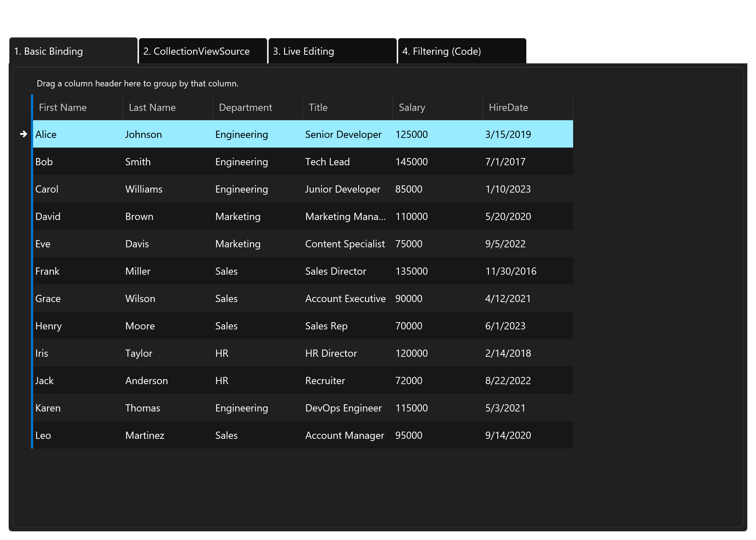
Task: Switch to the CollectionViewSource tab
Action: [202, 51]
